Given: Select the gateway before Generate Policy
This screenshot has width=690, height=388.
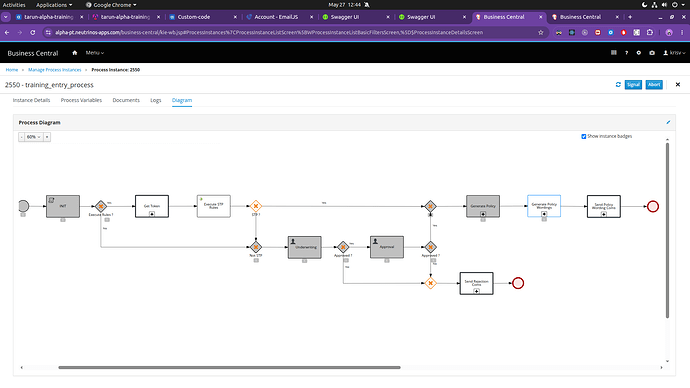Looking at the screenshot, I should tap(430, 206).
